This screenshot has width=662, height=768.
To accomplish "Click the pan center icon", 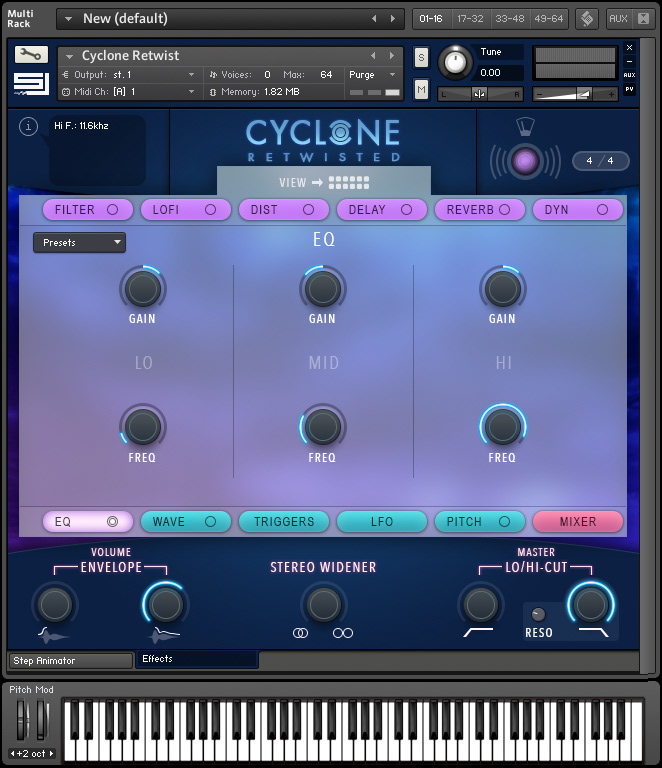I will [479, 94].
